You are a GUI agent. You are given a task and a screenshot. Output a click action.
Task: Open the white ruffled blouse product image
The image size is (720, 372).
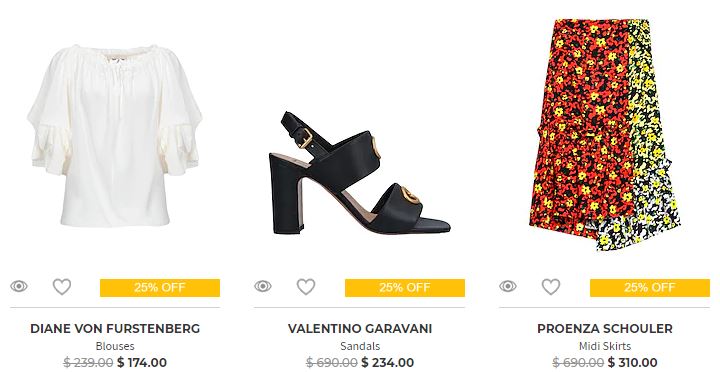pos(115,135)
